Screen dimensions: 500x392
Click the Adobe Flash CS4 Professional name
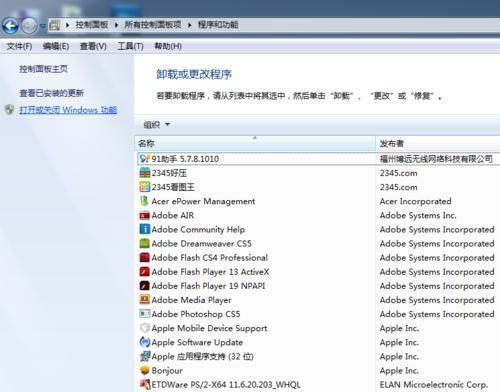[210, 258]
